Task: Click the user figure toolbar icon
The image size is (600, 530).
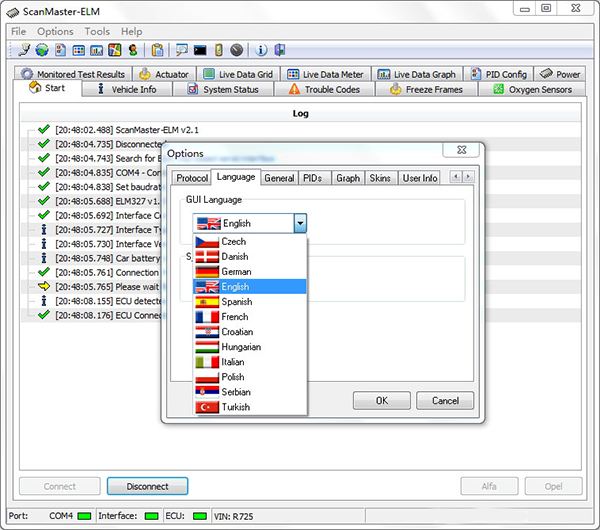Action: coord(133,50)
